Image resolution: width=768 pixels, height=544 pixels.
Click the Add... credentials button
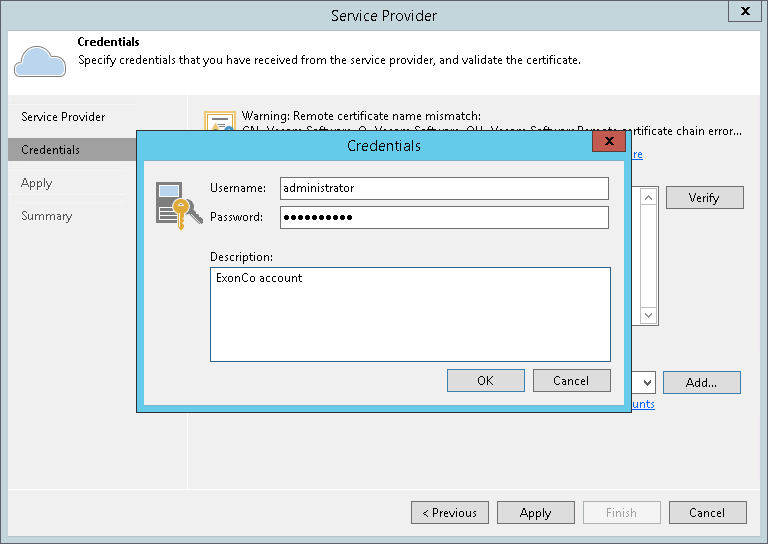pos(701,382)
